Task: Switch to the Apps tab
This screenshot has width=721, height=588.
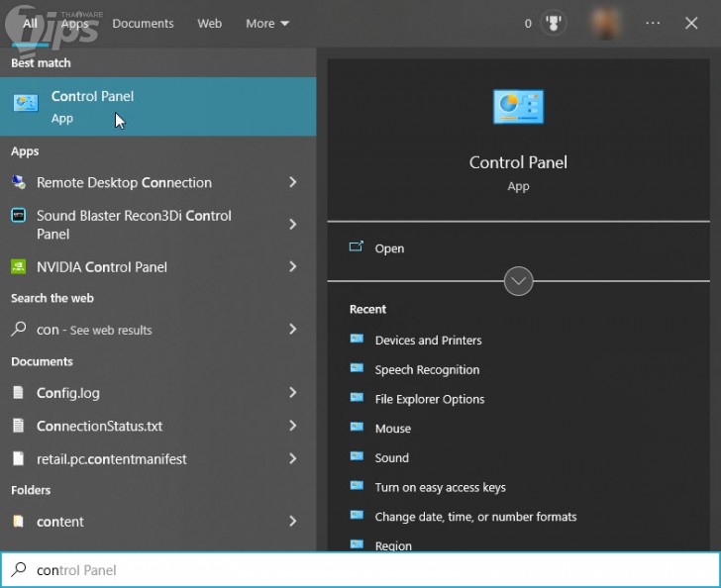Action: coord(74,24)
